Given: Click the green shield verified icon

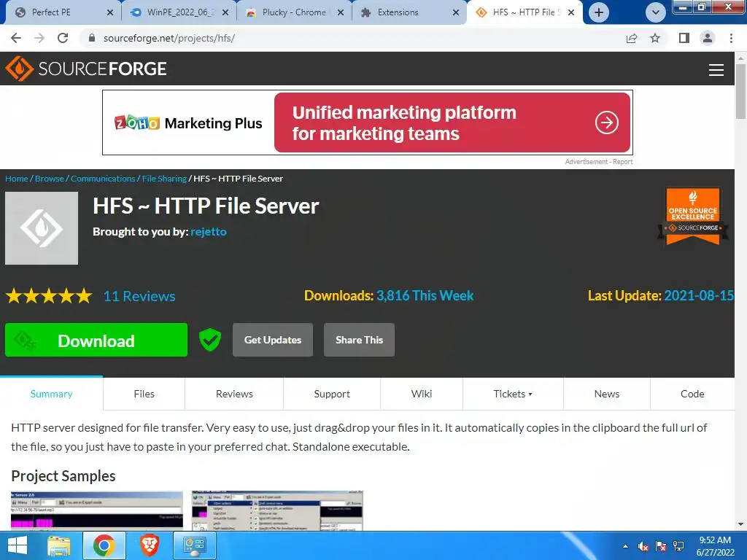Looking at the screenshot, I should tap(209, 340).
